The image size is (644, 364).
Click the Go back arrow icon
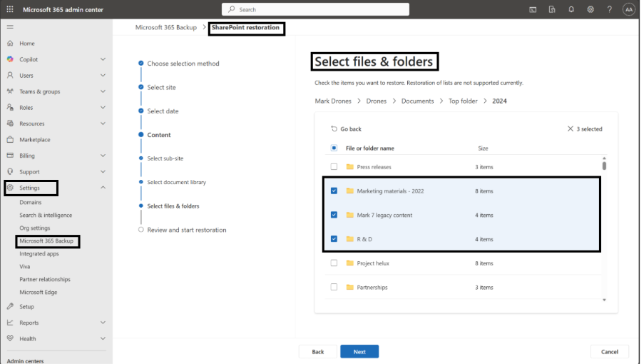(x=334, y=129)
